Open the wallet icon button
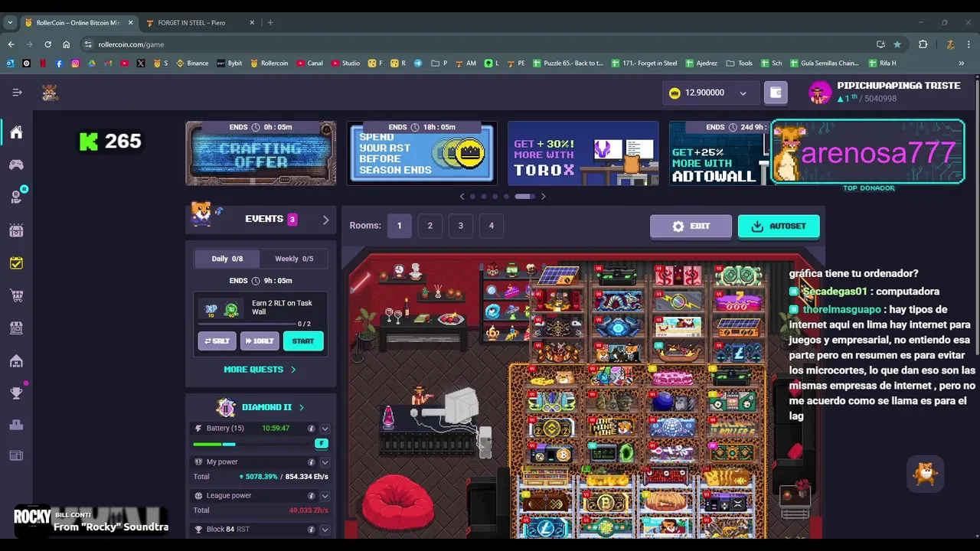980x551 pixels. coord(776,93)
